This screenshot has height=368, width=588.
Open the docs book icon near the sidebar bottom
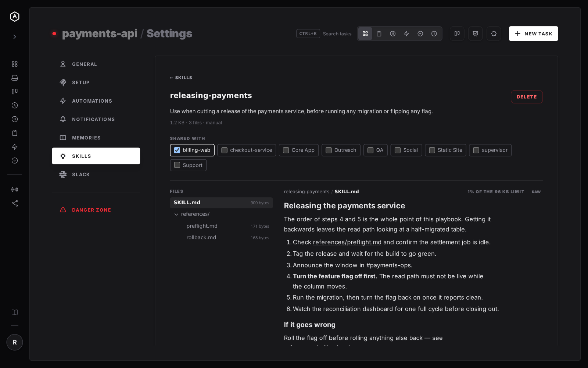pyautogui.click(x=15, y=312)
